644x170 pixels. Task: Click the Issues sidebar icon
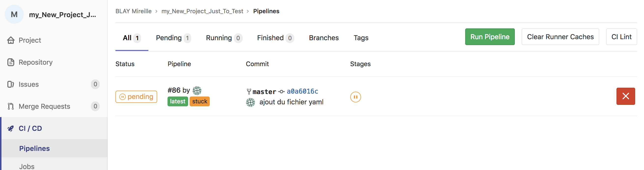[11, 84]
